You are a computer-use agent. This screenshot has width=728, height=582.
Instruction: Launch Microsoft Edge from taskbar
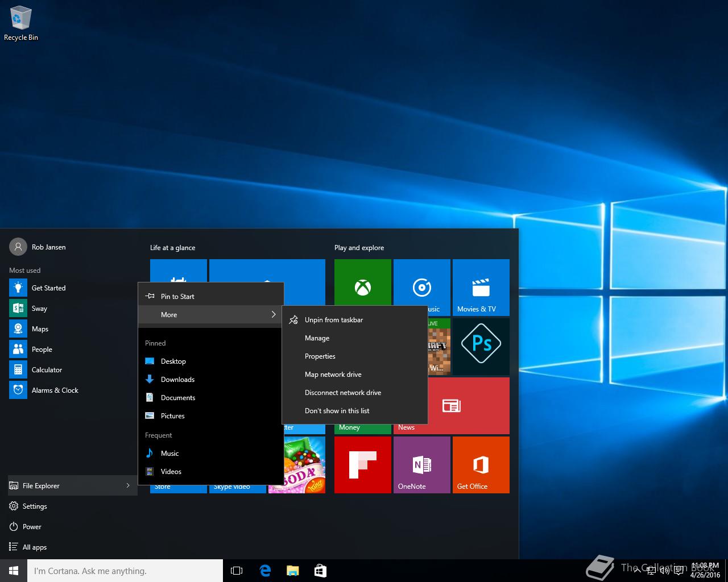(x=265, y=571)
